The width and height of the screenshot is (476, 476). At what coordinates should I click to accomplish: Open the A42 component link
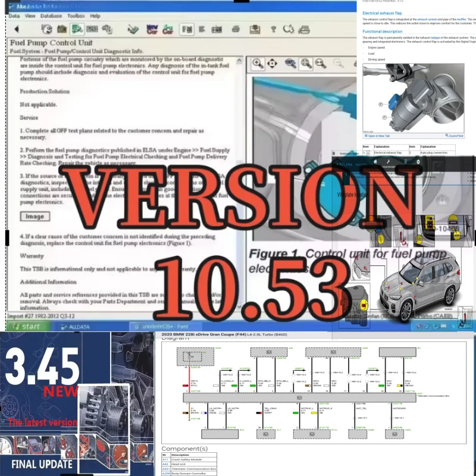(165, 464)
